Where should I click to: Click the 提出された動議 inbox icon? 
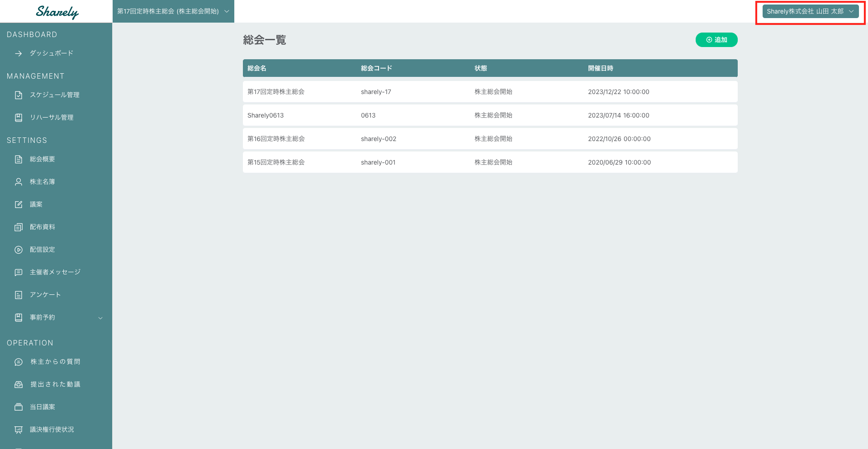click(19, 384)
